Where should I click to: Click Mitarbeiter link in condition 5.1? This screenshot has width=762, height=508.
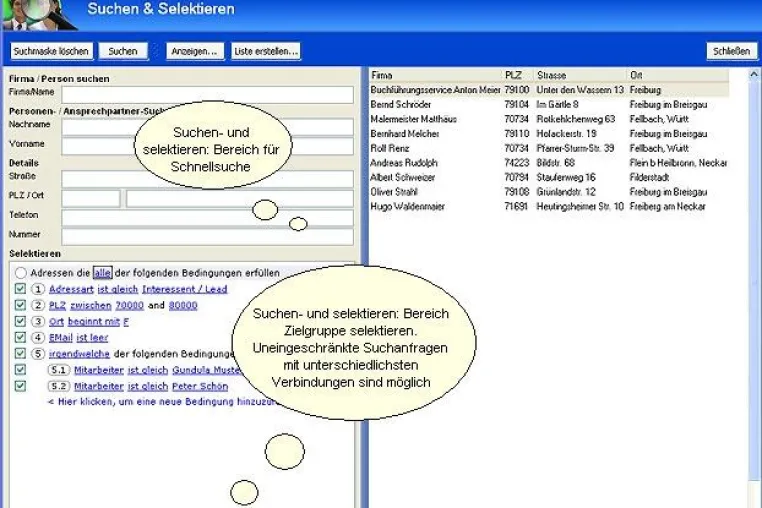(x=99, y=370)
